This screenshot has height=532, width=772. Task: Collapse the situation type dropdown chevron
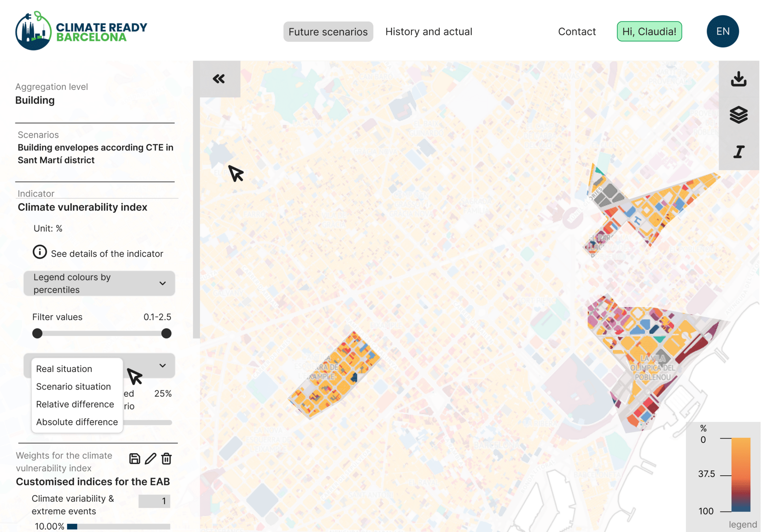[162, 365]
